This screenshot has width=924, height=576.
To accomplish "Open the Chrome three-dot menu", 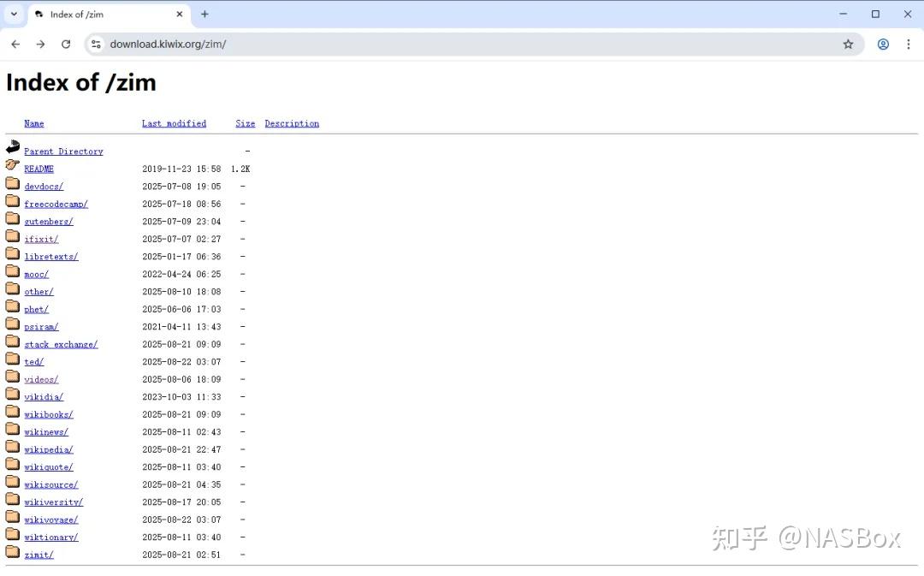I will click(908, 45).
